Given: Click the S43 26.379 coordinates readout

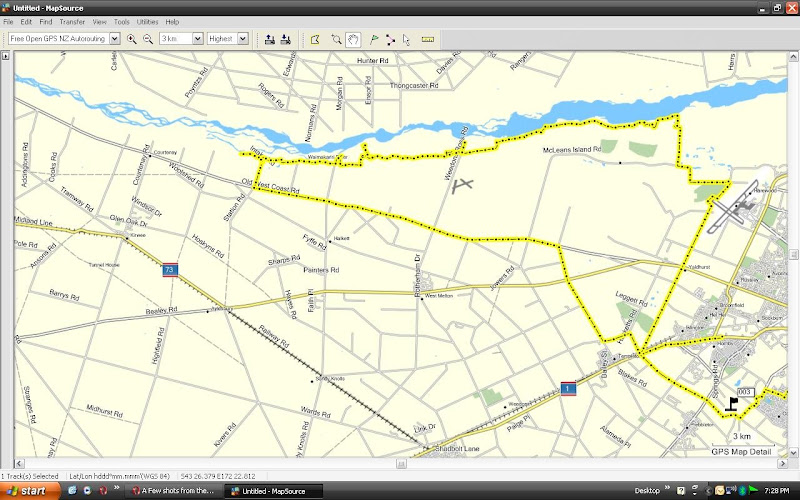Looking at the screenshot, I should 218,476.
